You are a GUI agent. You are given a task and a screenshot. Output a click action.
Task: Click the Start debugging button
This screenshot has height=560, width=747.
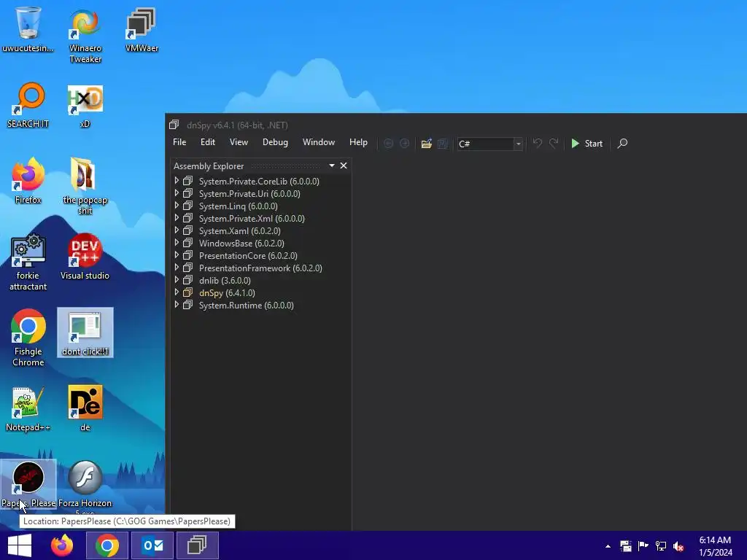tap(587, 144)
